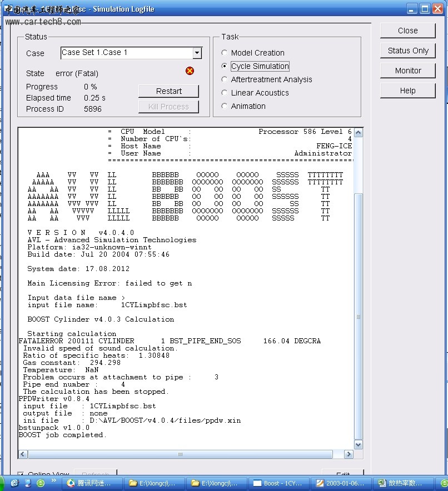Switch to the Boost - 1CY taskbar window

click(x=278, y=483)
